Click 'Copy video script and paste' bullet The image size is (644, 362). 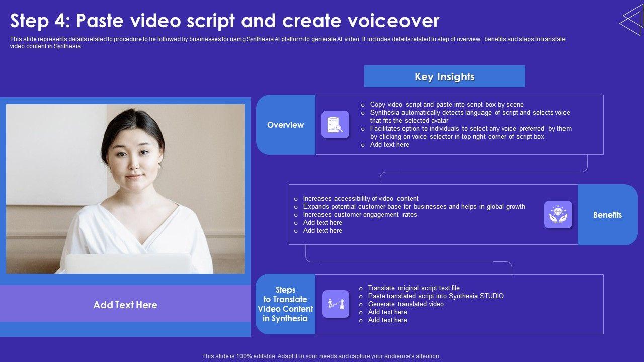(446, 105)
